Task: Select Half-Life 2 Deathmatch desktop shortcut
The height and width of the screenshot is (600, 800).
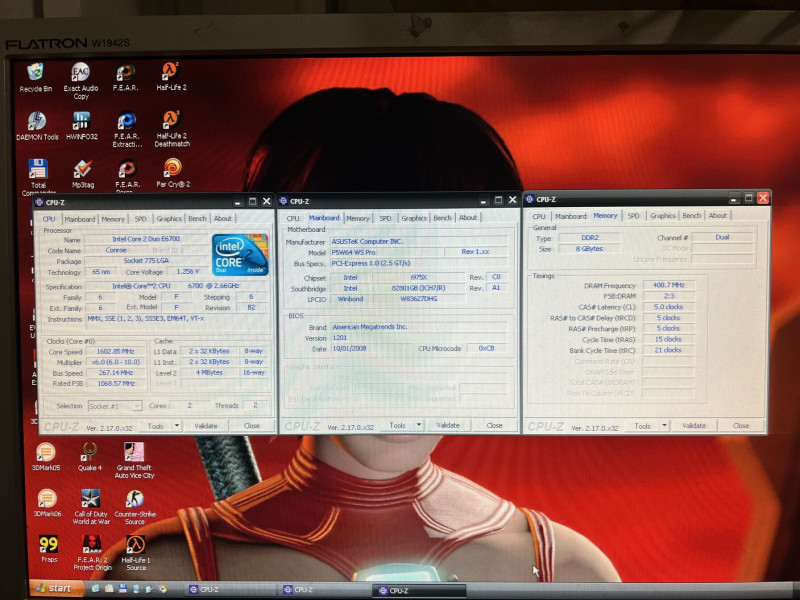Action: 172,129
